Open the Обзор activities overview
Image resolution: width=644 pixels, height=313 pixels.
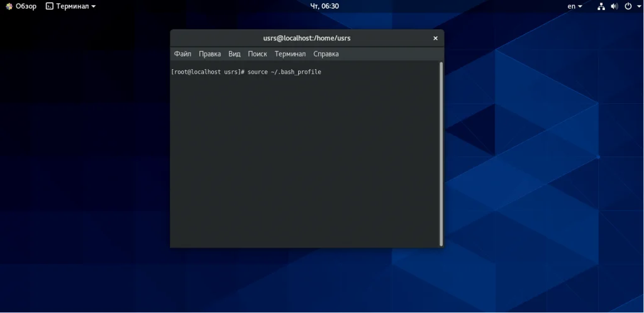21,6
